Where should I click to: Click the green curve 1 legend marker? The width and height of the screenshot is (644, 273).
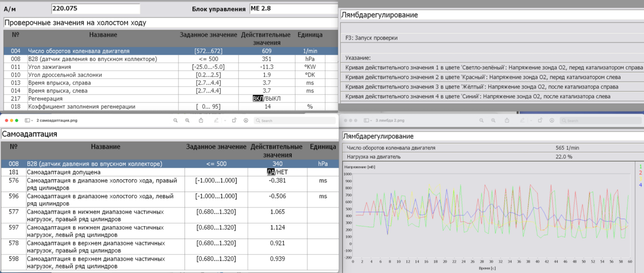coord(640,166)
